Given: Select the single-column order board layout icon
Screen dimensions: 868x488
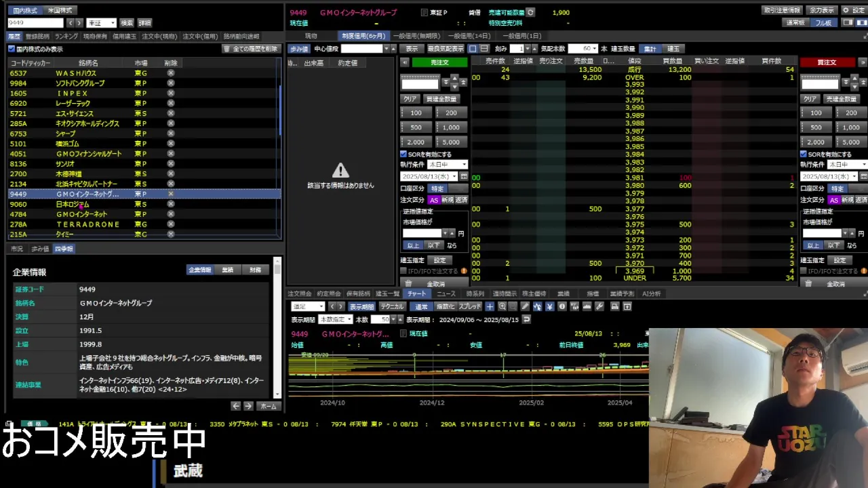Looking at the screenshot, I should click(x=473, y=49).
